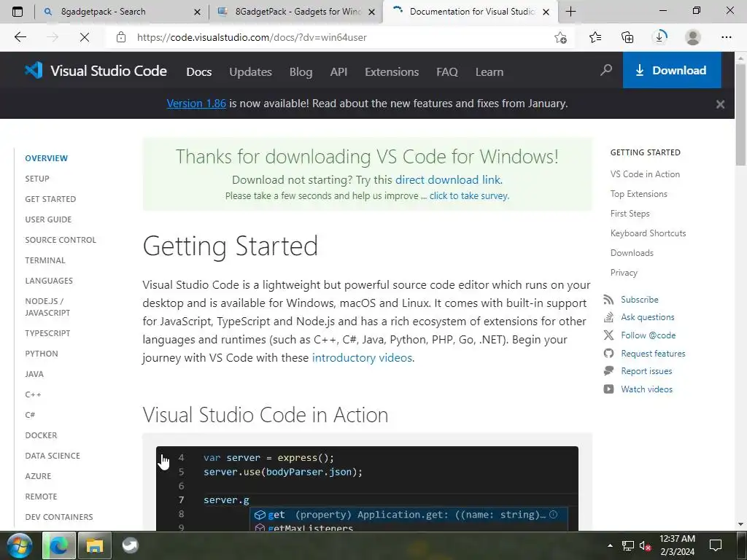Open the Updates navigation item
This screenshot has width=747, height=560.
(251, 72)
